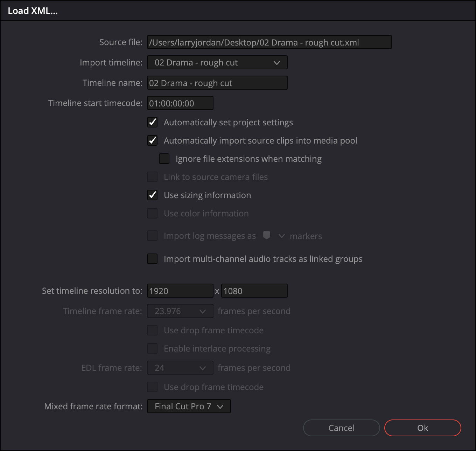Open the Import timeline dropdown
This screenshot has height=451, width=476.
pyautogui.click(x=217, y=63)
